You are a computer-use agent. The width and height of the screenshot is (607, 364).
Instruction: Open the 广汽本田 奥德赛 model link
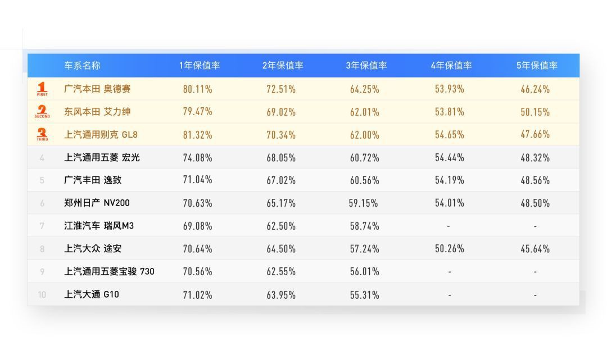97,89
